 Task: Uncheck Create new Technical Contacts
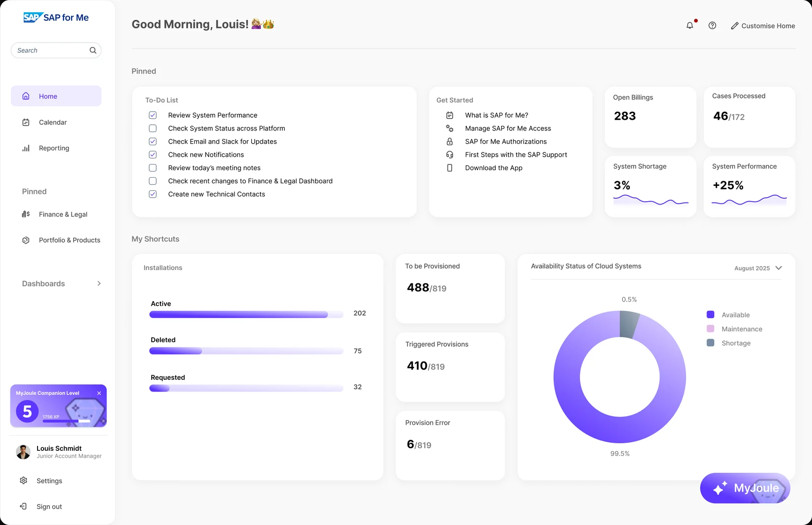(153, 194)
